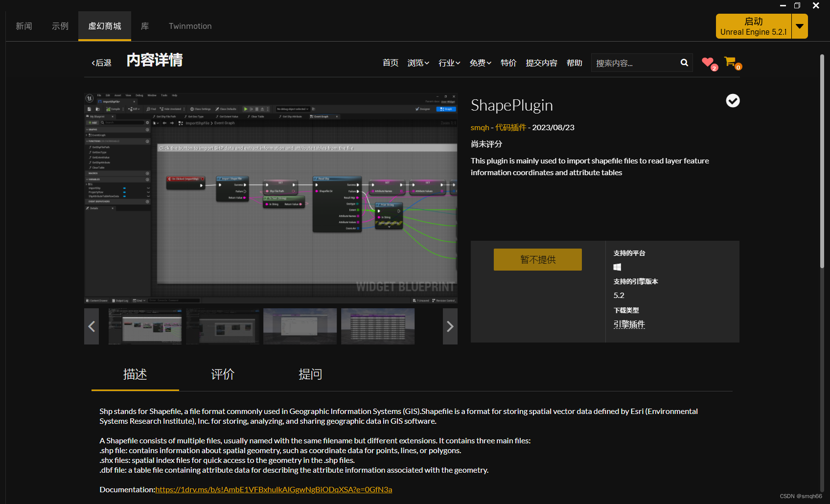Open the 行业 dropdown menu
This screenshot has height=504, width=830.
pos(449,63)
